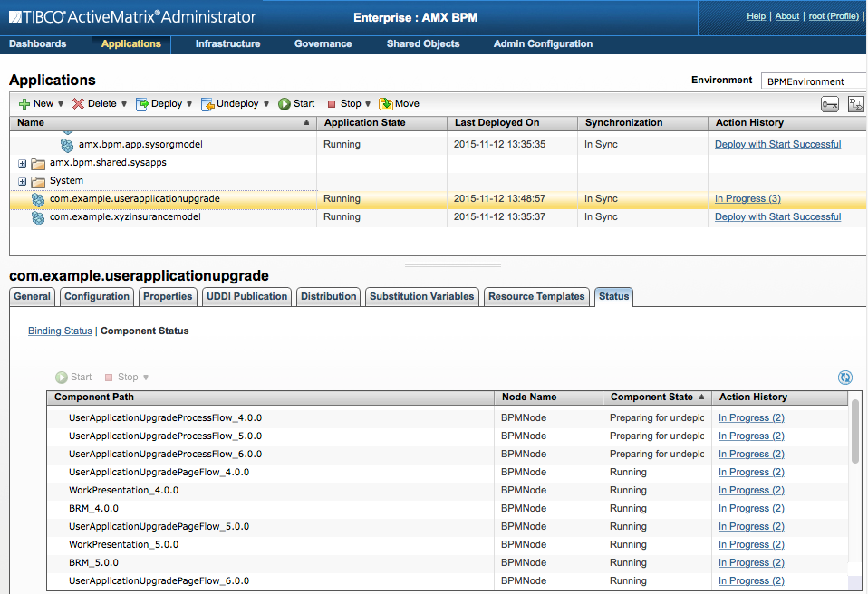Sort by Component State column header
The image size is (868, 594).
(651, 397)
